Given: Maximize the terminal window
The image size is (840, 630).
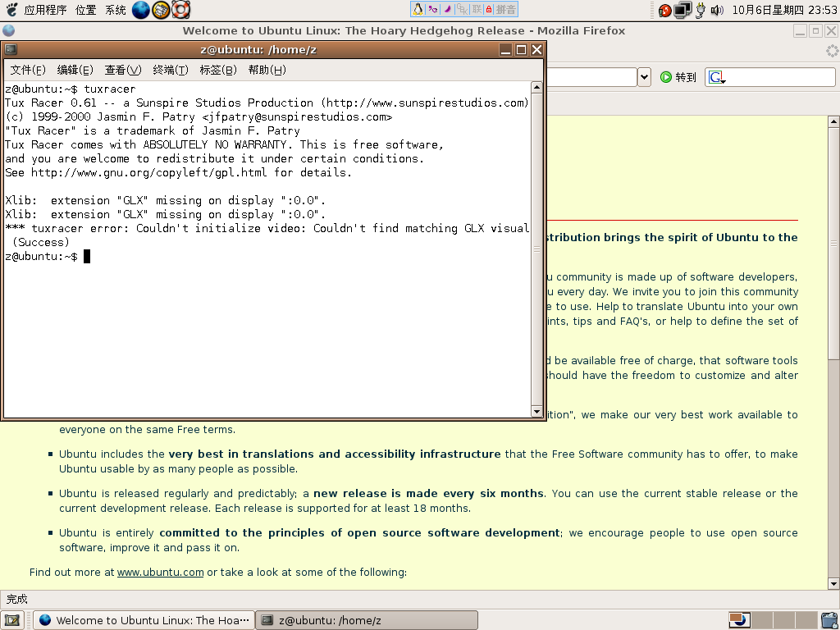Looking at the screenshot, I should (521, 50).
